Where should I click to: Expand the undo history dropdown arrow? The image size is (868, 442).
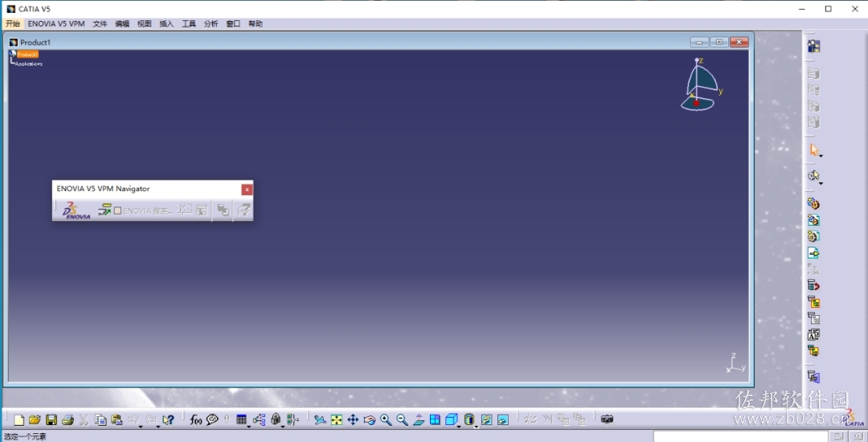pyautogui.click(x=140, y=427)
